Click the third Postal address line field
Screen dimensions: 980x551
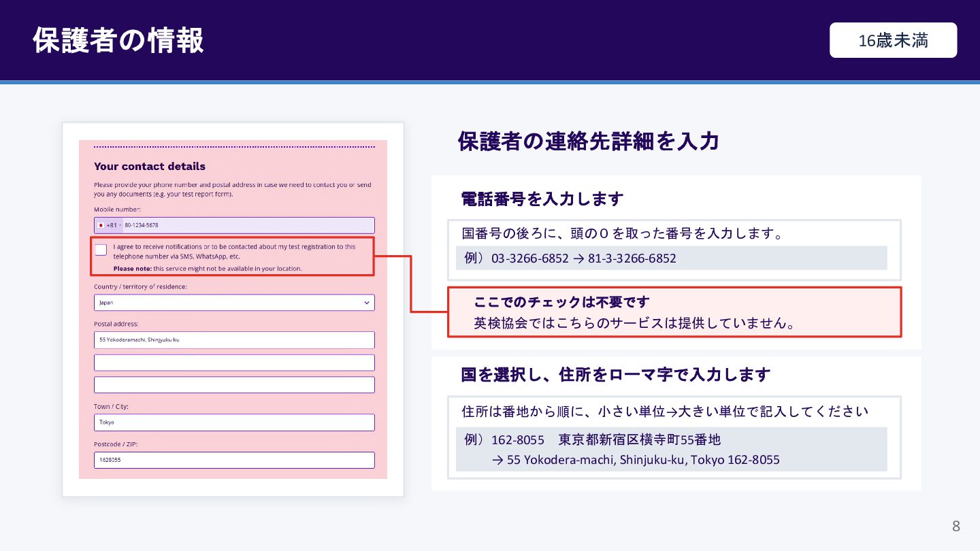(x=234, y=384)
